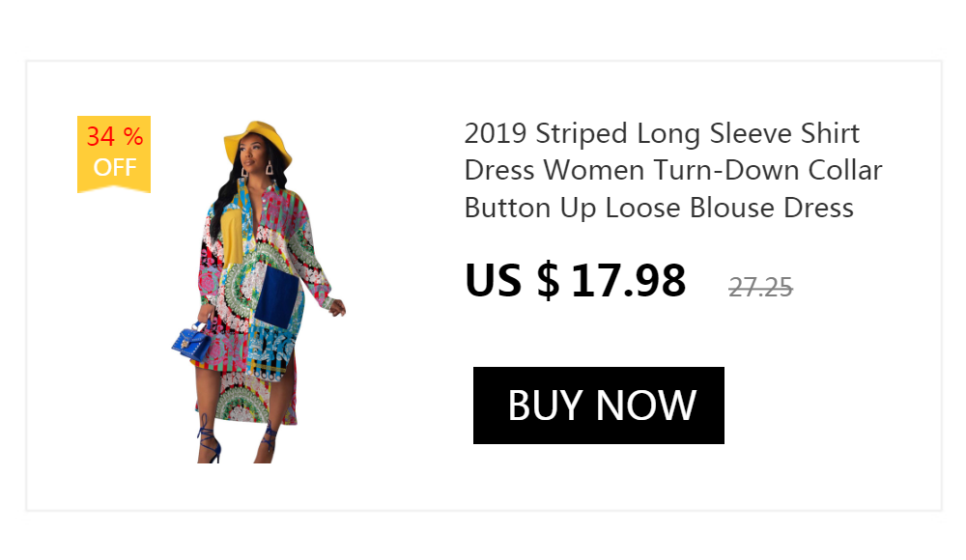Click "2019 Striped Long Sleeve Shirt" title line

pos(662,133)
